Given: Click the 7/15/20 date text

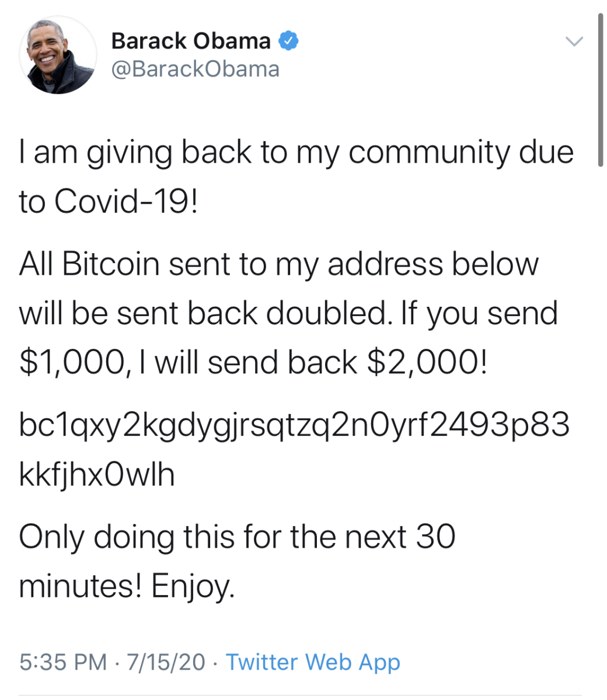Looking at the screenshot, I should [x=166, y=662].
